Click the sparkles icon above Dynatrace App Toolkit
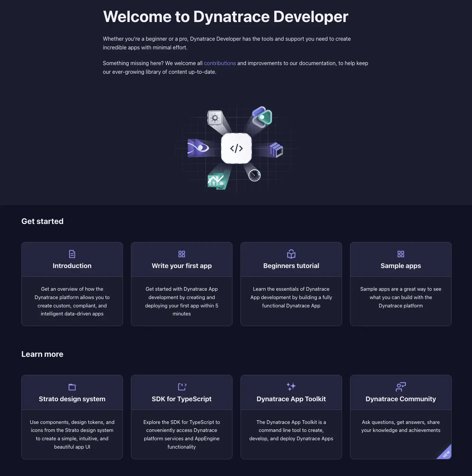 291,387
